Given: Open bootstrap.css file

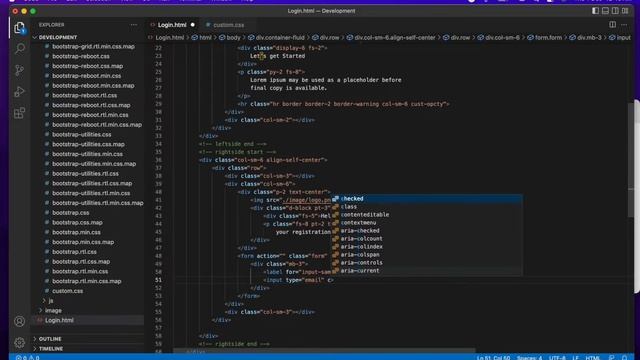Looking at the screenshot, I should pyautogui.click(x=71, y=213).
